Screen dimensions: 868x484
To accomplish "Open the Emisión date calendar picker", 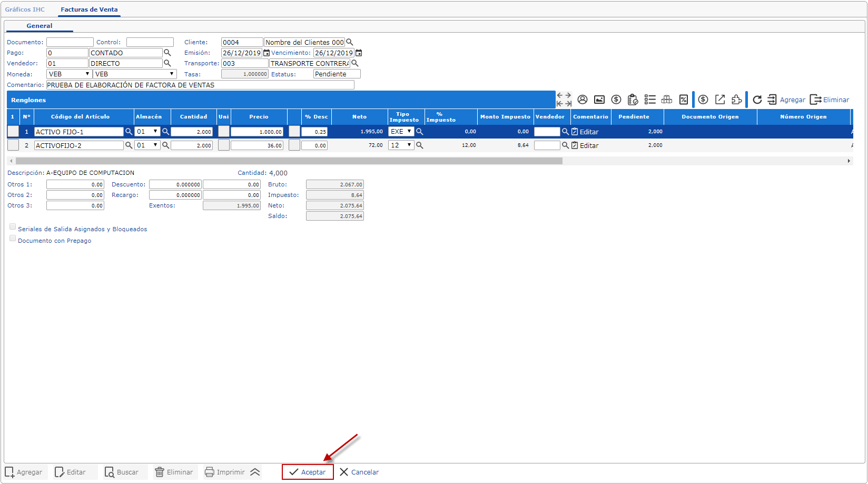I will 267,53.
